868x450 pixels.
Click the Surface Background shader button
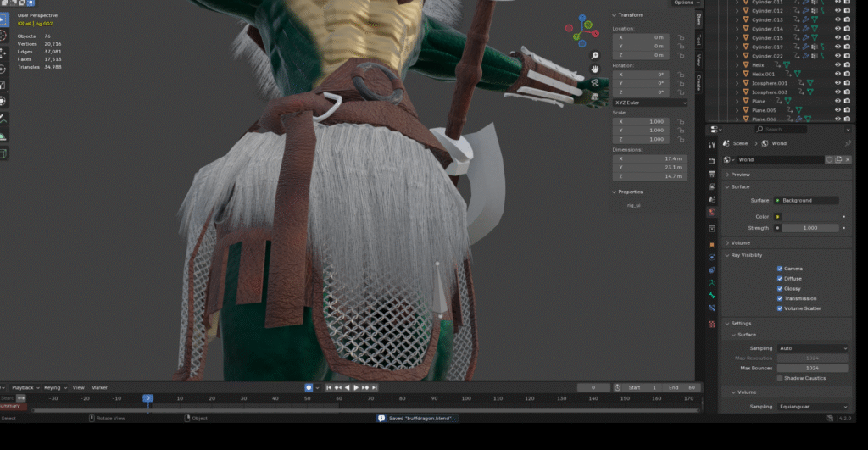pos(805,200)
